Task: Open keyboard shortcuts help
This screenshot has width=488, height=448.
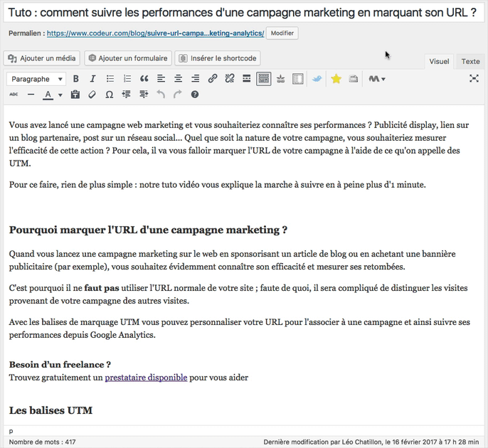Action: (x=195, y=95)
